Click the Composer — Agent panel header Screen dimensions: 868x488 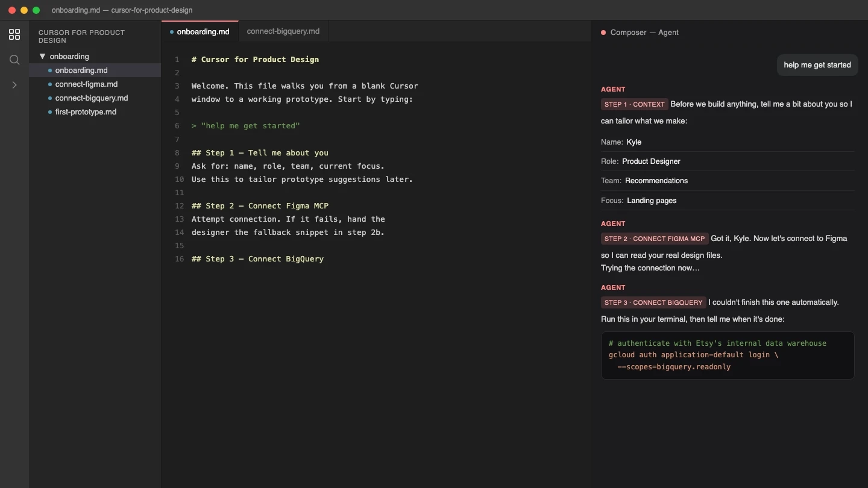tap(644, 33)
